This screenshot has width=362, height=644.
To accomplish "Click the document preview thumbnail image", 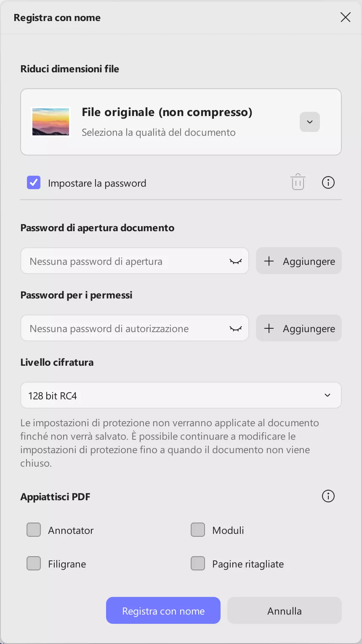I will [x=51, y=122].
